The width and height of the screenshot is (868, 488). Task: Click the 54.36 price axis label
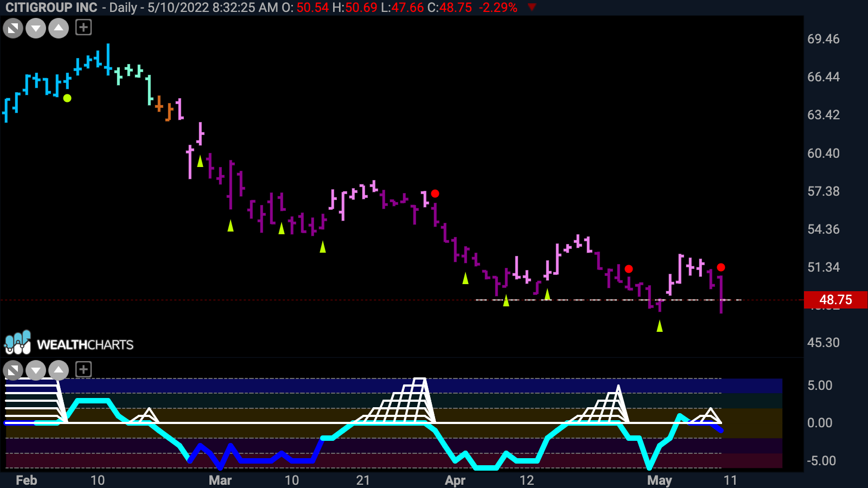tap(824, 229)
